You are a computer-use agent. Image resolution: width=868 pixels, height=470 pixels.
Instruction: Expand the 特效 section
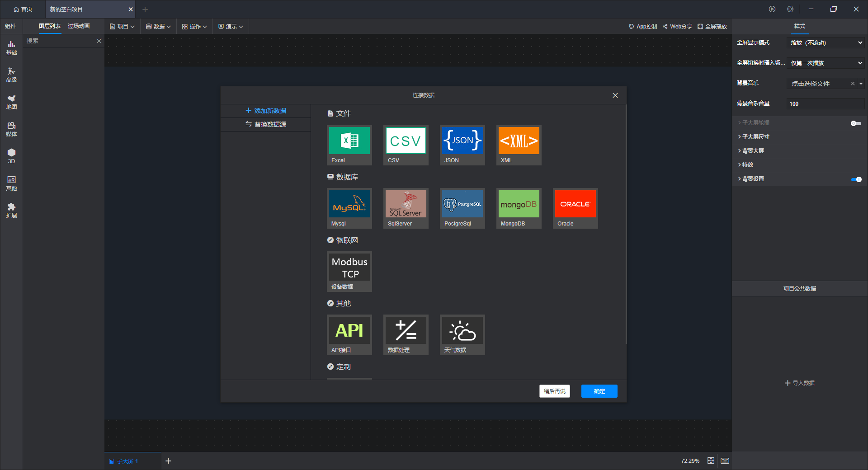800,164
